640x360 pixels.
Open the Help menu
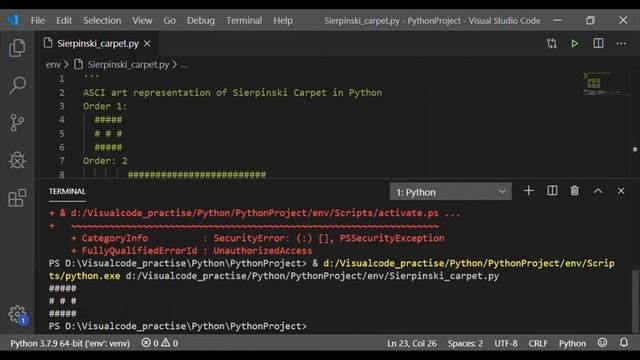coord(283,20)
